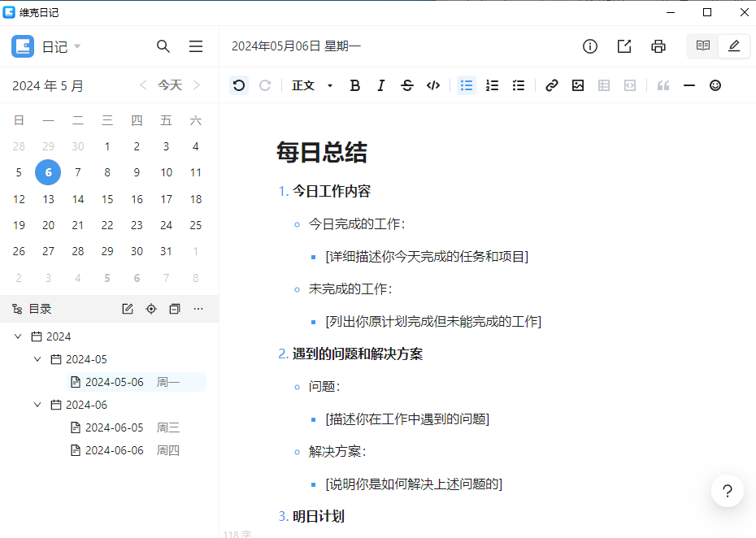Apply bold formatting with the B icon
The width and height of the screenshot is (756, 538).
pyautogui.click(x=354, y=85)
